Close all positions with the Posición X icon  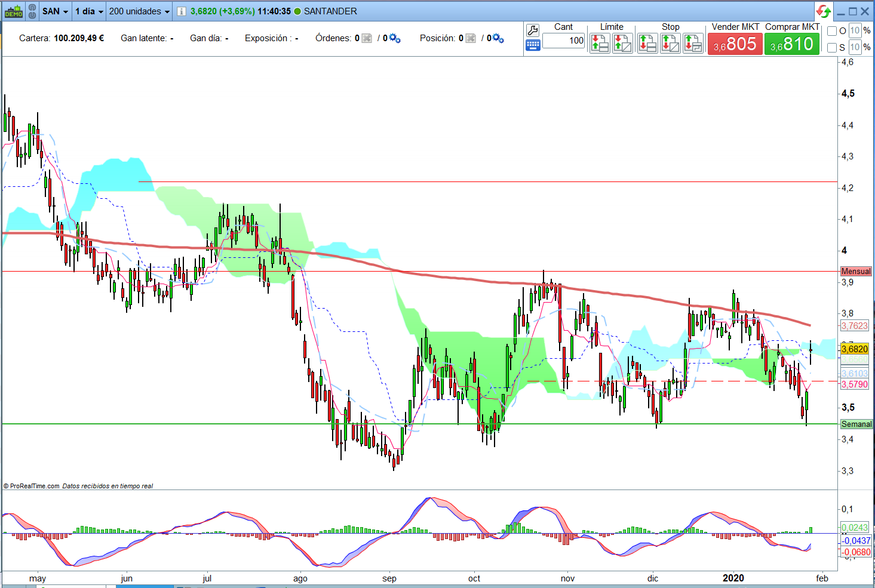471,38
